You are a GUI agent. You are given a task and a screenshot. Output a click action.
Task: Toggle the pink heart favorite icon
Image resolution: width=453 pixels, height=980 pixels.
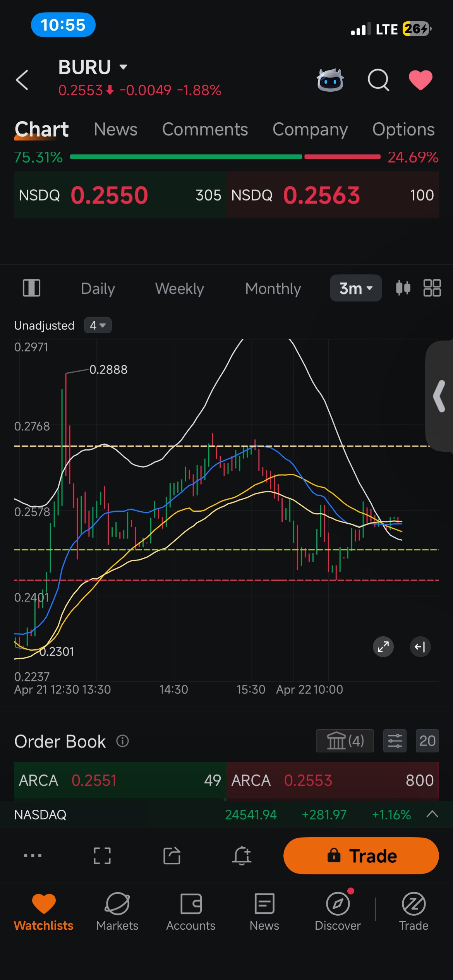[x=420, y=80]
